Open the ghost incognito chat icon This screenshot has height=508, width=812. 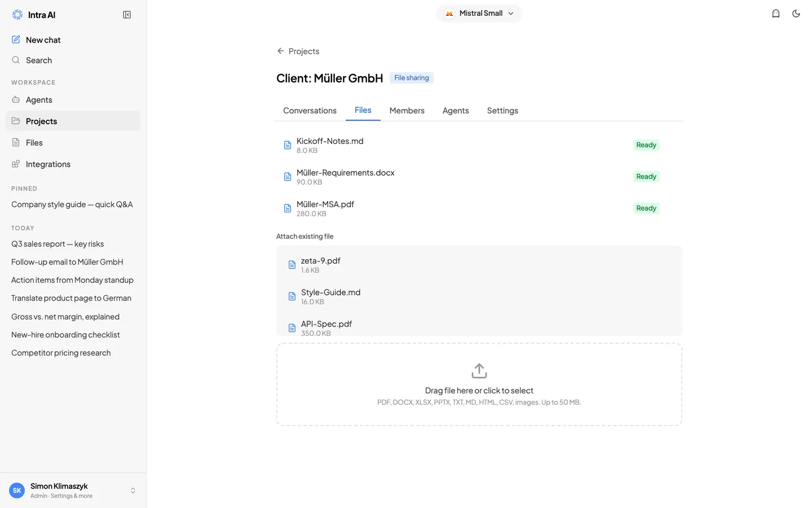(776, 14)
